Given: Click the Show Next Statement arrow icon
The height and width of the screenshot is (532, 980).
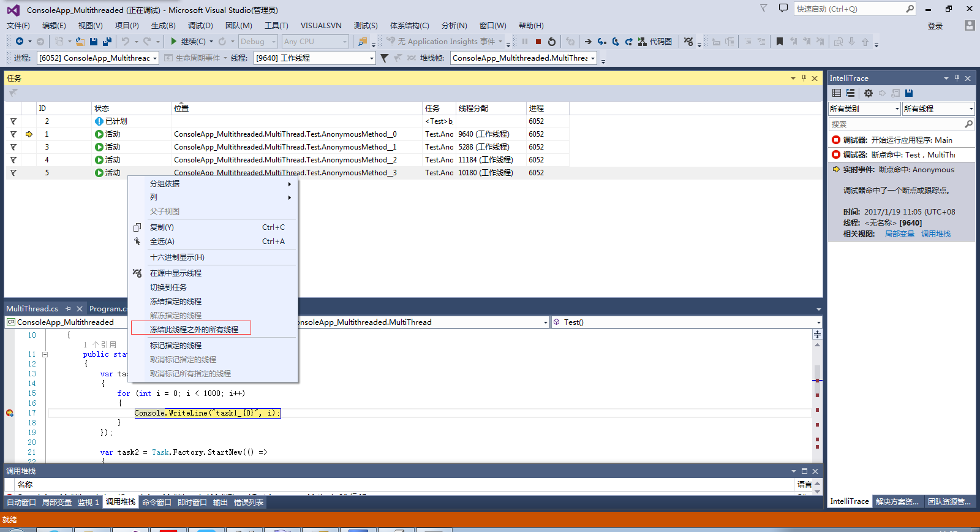Looking at the screenshot, I should [588, 42].
